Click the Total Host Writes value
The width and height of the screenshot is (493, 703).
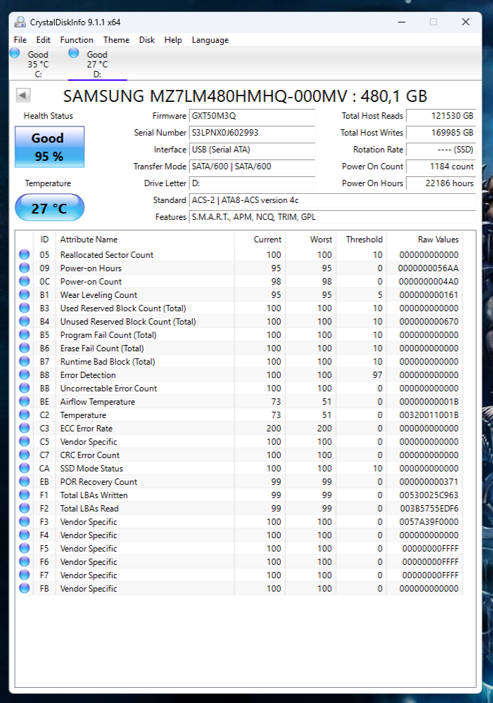click(x=441, y=133)
